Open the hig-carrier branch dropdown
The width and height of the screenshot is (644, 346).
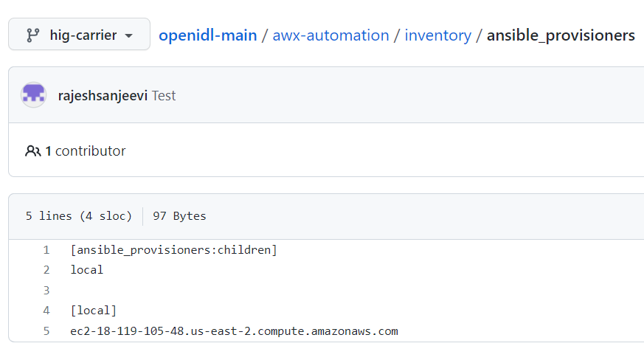pyautogui.click(x=79, y=34)
